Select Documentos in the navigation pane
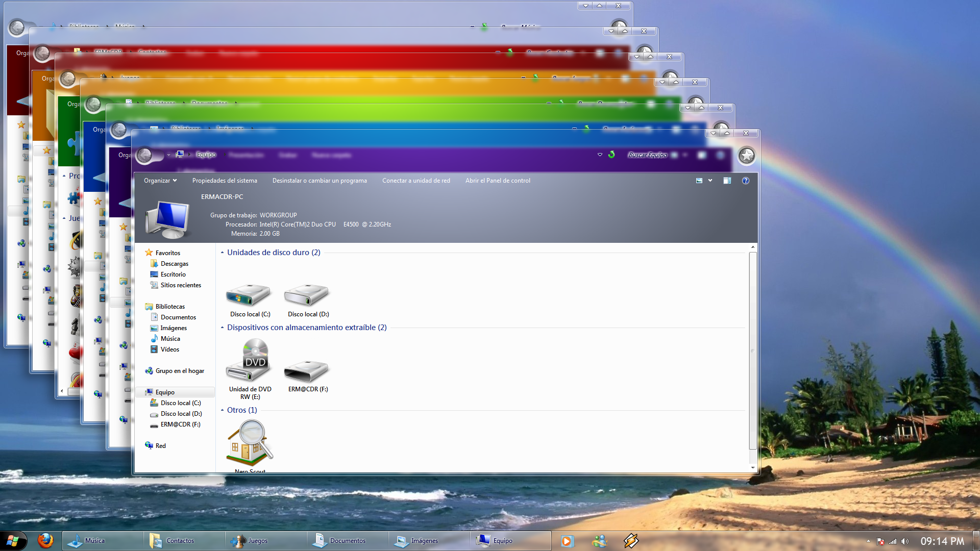 coord(173,317)
